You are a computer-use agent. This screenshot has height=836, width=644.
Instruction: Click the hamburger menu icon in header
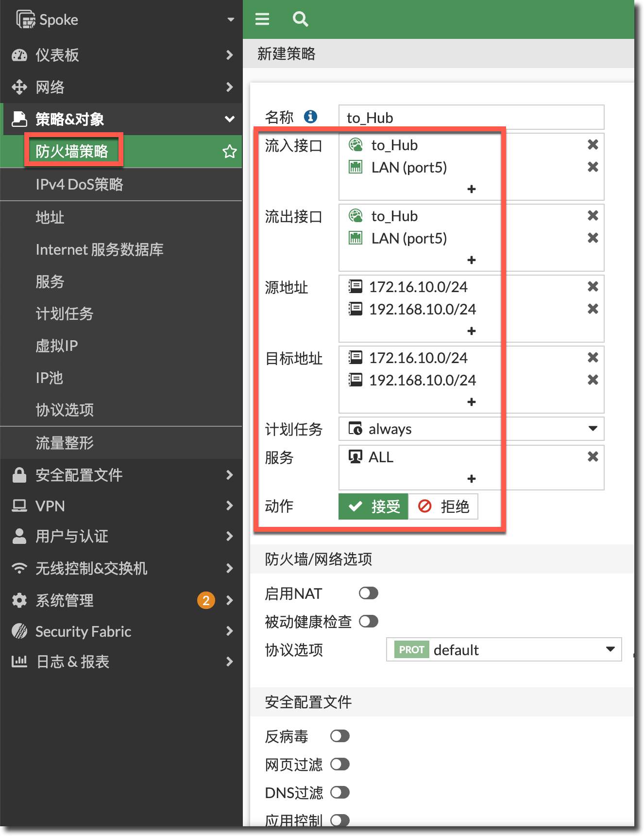tap(262, 19)
